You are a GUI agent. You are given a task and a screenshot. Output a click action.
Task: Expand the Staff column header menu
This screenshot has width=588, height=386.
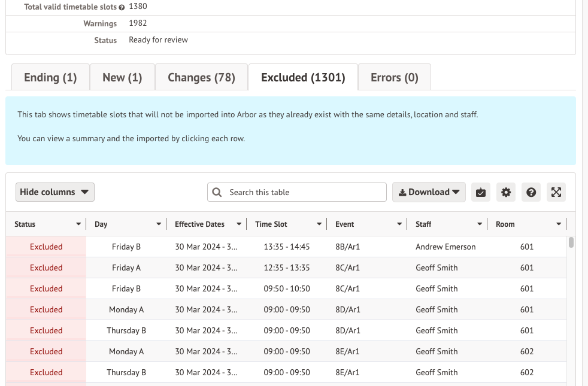tap(480, 224)
